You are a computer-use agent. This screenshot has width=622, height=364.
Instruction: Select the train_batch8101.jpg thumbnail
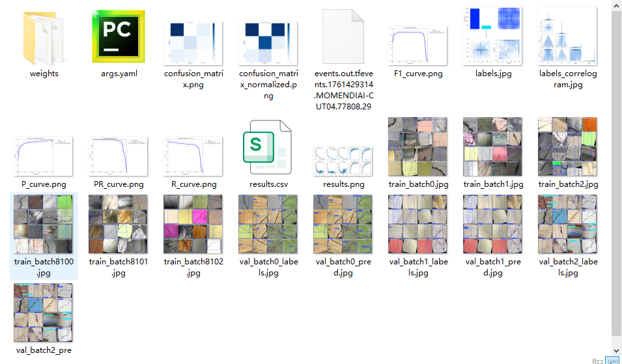118,224
